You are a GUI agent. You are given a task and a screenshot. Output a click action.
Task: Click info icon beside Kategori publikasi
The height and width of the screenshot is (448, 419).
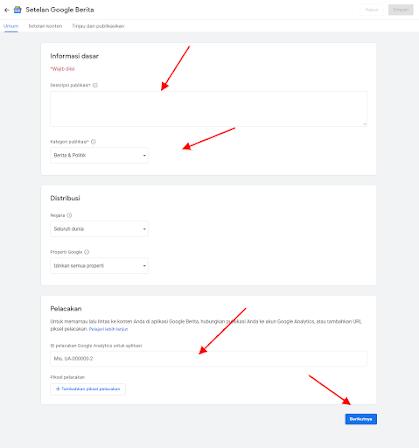(94, 142)
